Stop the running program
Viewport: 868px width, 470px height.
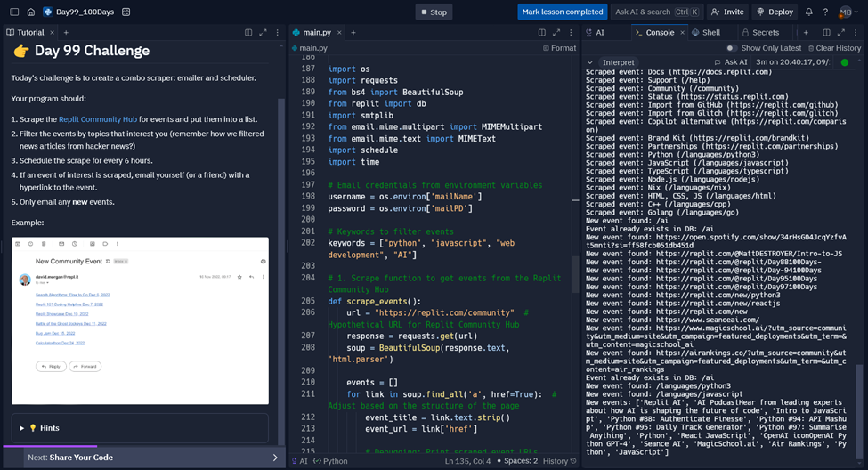click(x=434, y=12)
